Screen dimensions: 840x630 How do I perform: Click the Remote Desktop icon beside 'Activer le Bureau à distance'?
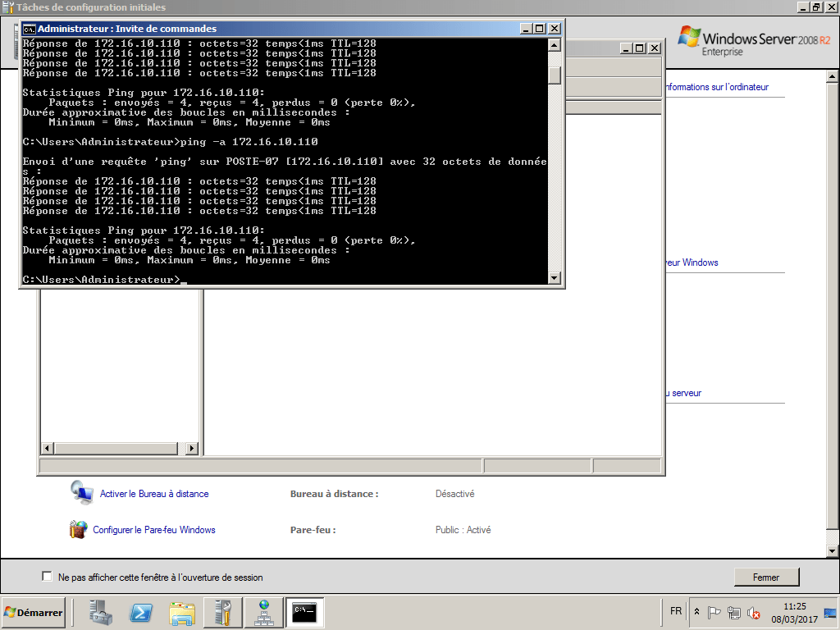[x=80, y=493]
